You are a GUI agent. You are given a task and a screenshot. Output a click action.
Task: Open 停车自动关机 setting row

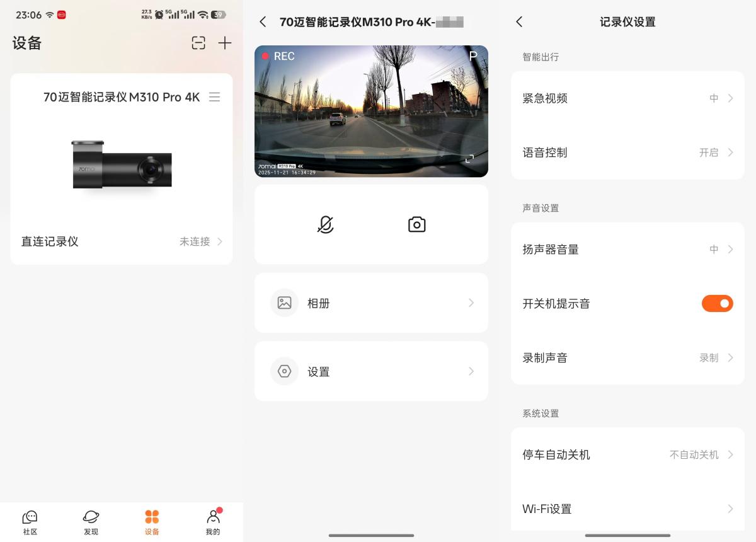pyautogui.click(x=627, y=455)
